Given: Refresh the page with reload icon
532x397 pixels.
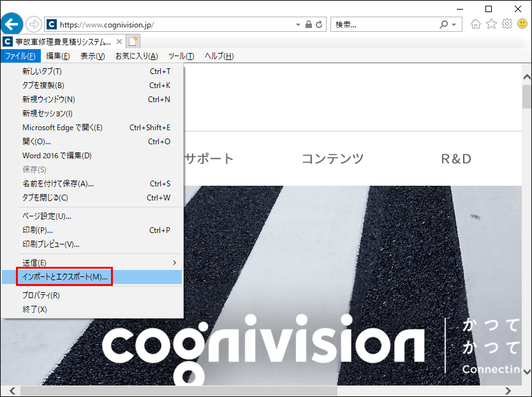Looking at the screenshot, I should tap(319, 24).
